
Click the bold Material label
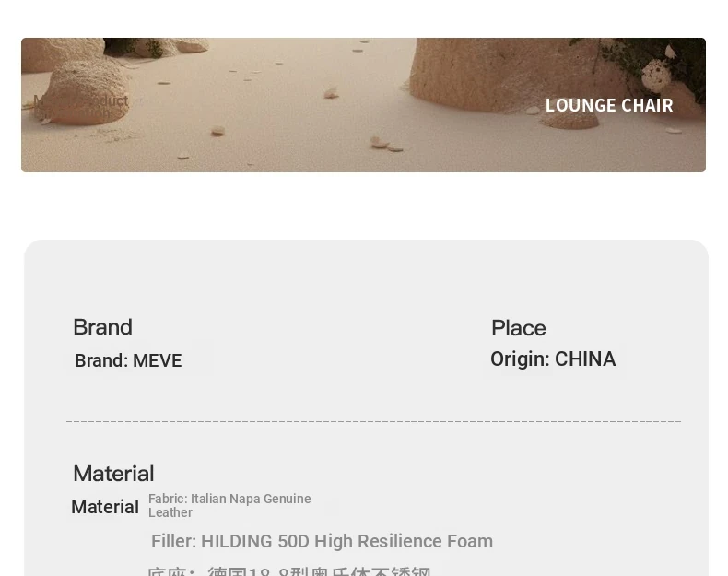click(x=105, y=507)
